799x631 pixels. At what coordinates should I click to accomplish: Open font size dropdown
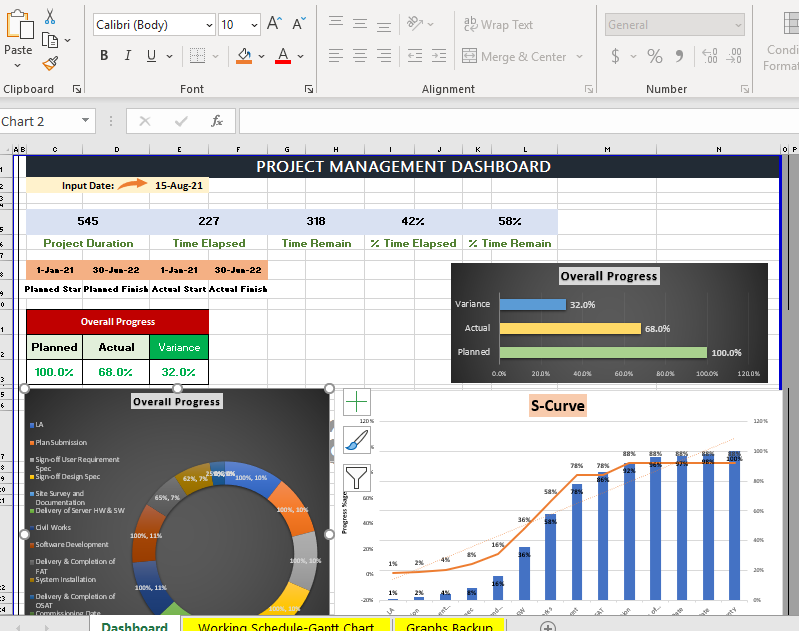click(x=254, y=25)
